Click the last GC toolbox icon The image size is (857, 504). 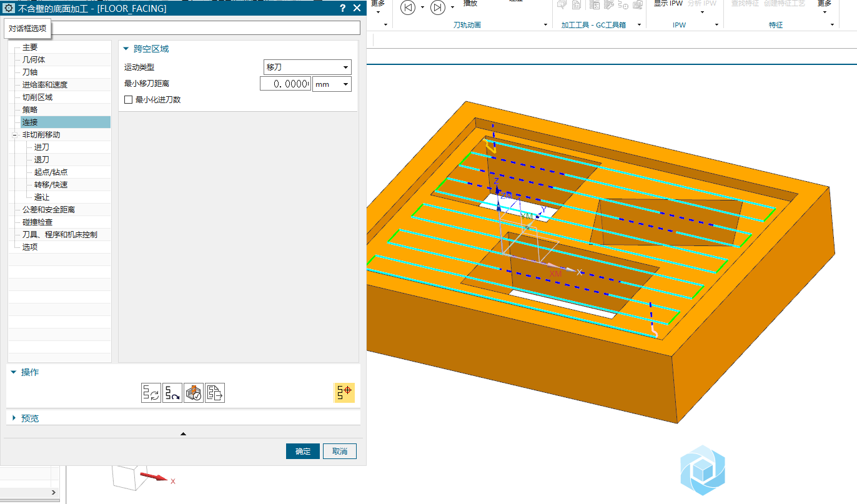638,5
